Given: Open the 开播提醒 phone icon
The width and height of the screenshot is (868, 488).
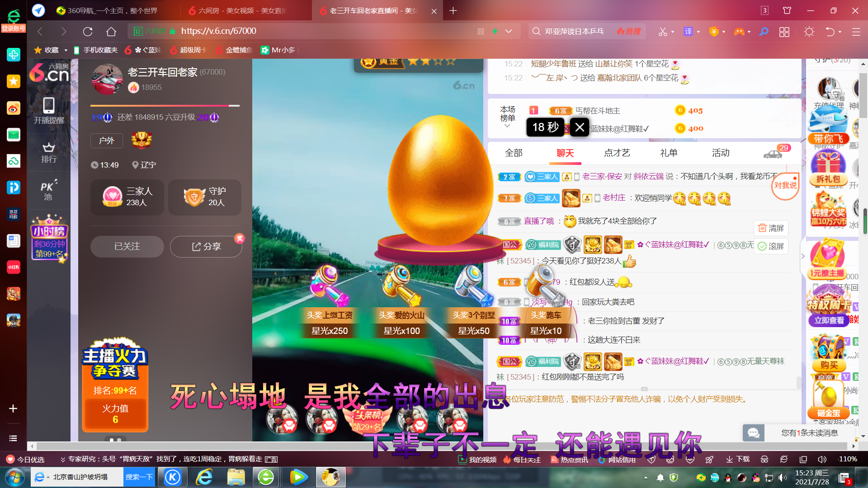Looking at the screenshot, I should pos(49,111).
